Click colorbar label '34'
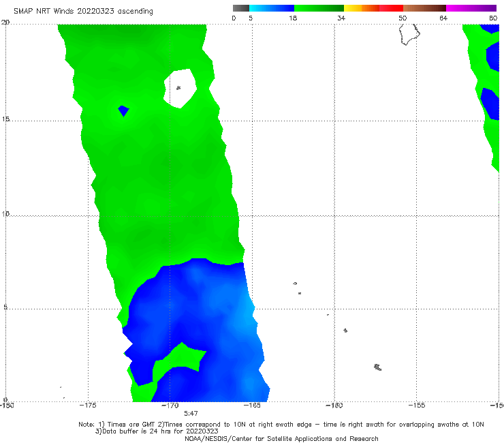Image resolution: width=504 pixels, height=443 pixels. [x=341, y=18]
